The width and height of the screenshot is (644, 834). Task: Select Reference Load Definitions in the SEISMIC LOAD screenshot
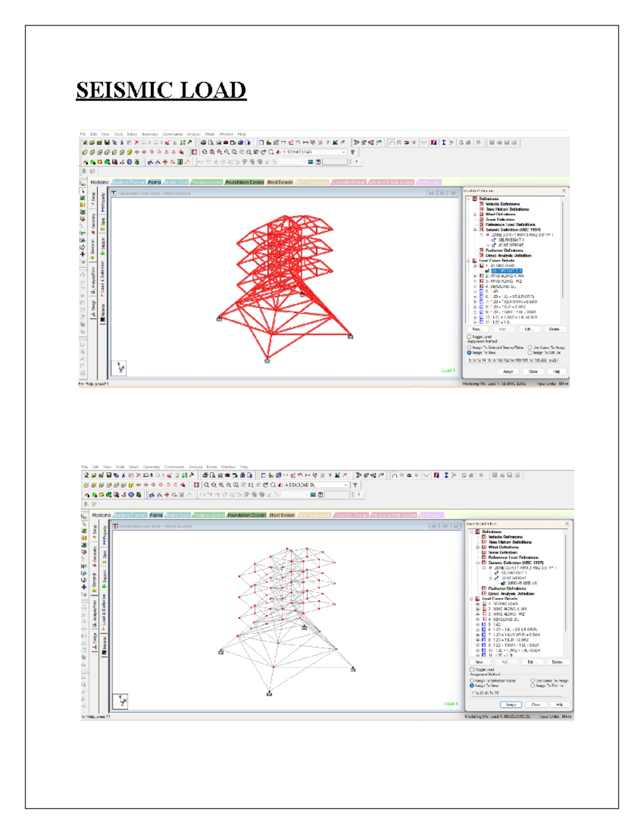pos(510,224)
